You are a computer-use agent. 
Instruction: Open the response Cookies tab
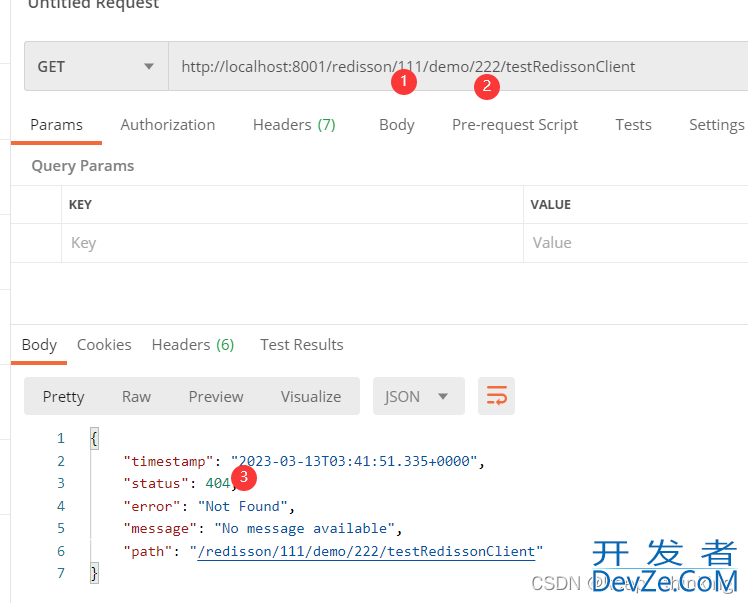[x=104, y=345]
